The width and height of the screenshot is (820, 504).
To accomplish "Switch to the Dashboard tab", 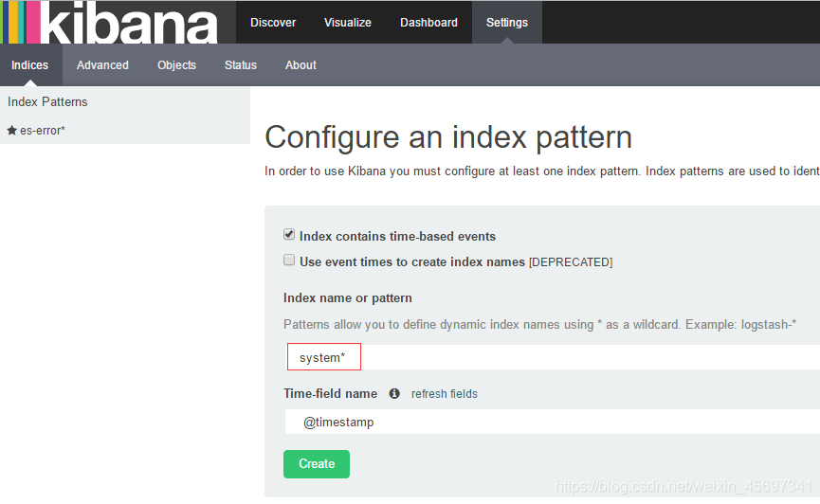I will (428, 23).
